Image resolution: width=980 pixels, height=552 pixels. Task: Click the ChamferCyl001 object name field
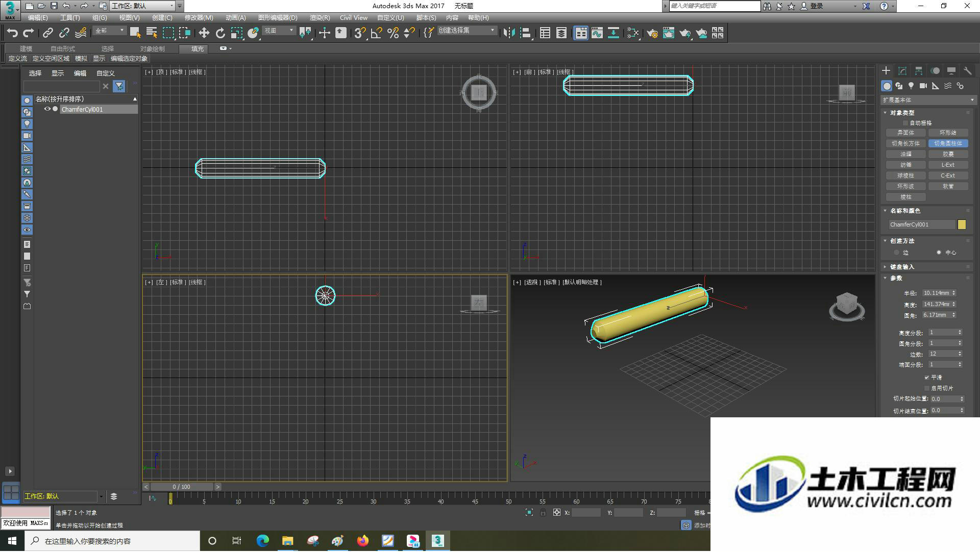click(x=921, y=225)
